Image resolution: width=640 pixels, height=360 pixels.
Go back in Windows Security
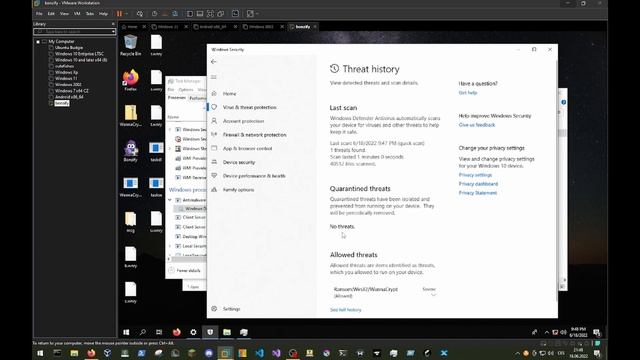pyautogui.click(x=213, y=62)
